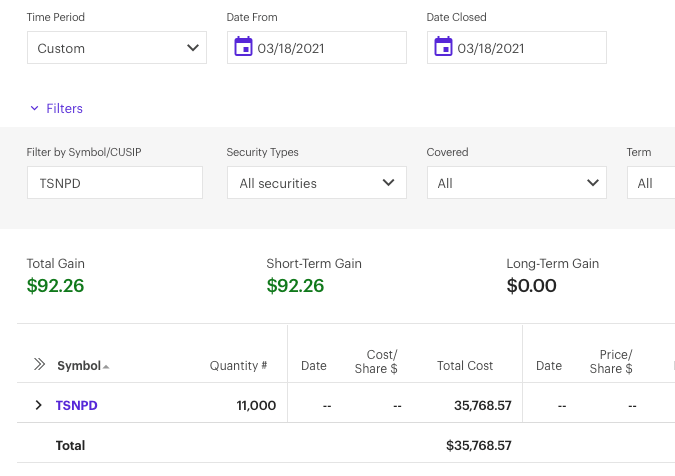This screenshot has width=675, height=476.
Task: Open the Time Period Custom dropdown
Action: [116, 48]
